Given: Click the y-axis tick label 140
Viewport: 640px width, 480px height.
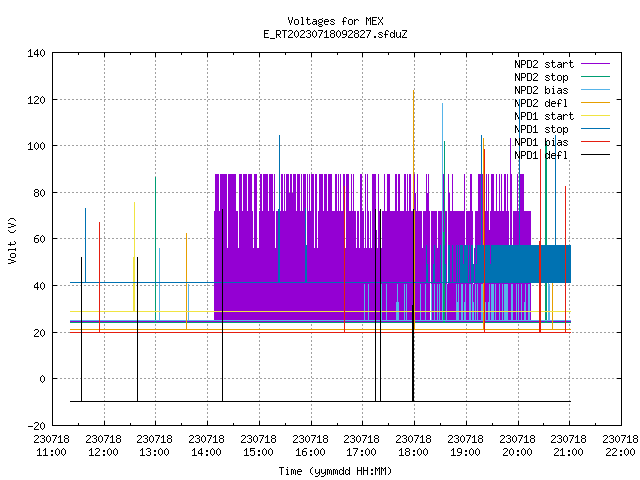Looking at the screenshot, I should coord(36,53).
